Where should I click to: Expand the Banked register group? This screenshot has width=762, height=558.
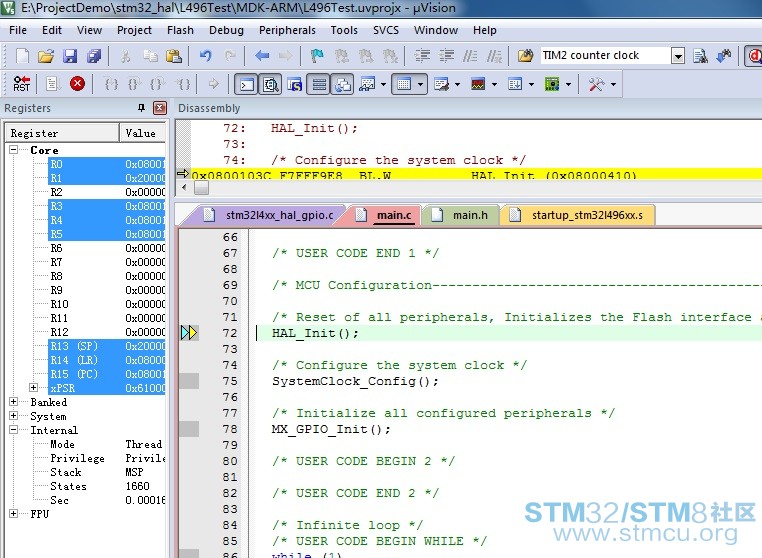[x=14, y=401]
